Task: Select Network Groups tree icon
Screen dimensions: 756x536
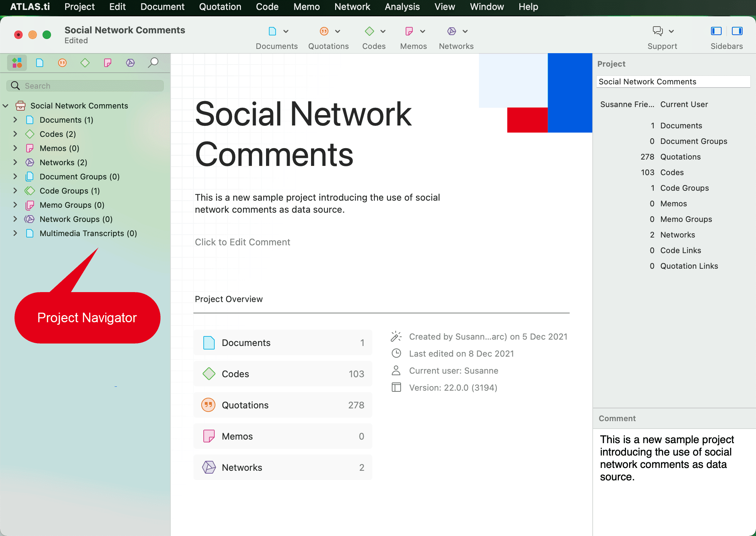Action: pyautogui.click(x=29, y=219)
